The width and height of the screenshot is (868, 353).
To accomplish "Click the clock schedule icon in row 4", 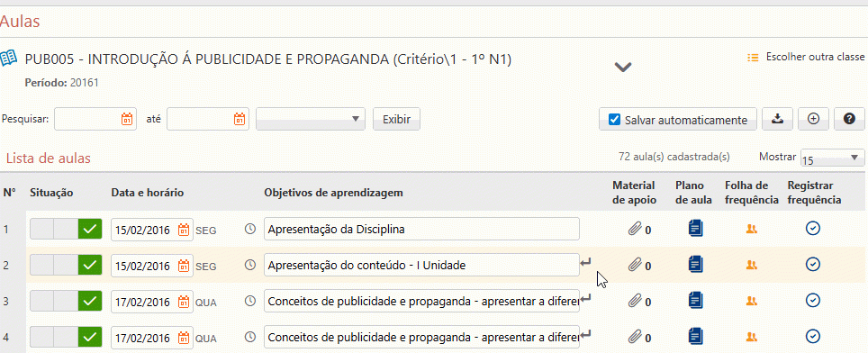I will pyautogui.click(x=250, y=336).
